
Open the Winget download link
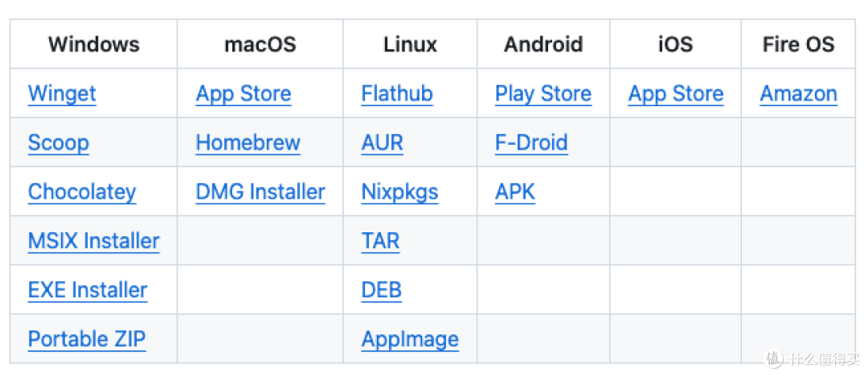pyautogui.click(x=62, y=93)
